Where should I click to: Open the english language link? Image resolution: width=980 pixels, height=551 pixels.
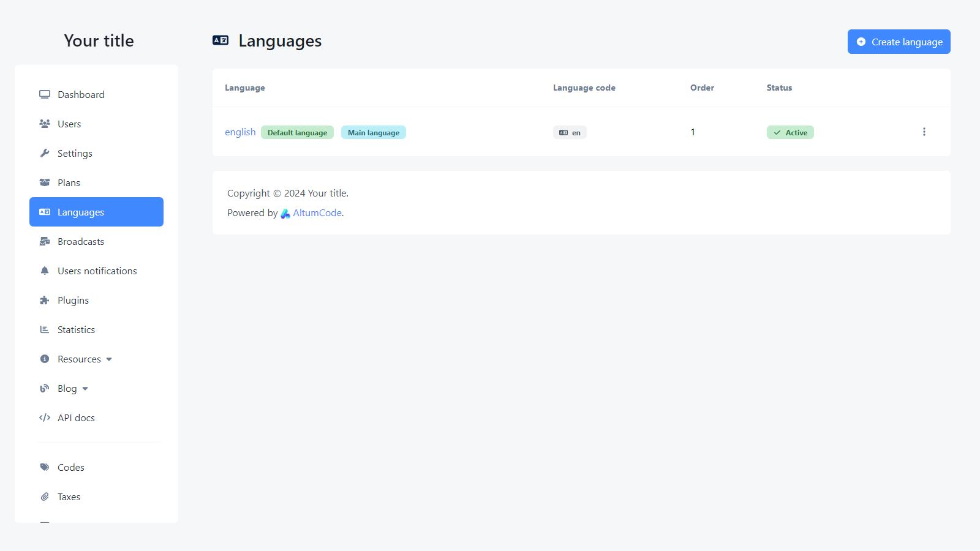click(x=240, y=132)
